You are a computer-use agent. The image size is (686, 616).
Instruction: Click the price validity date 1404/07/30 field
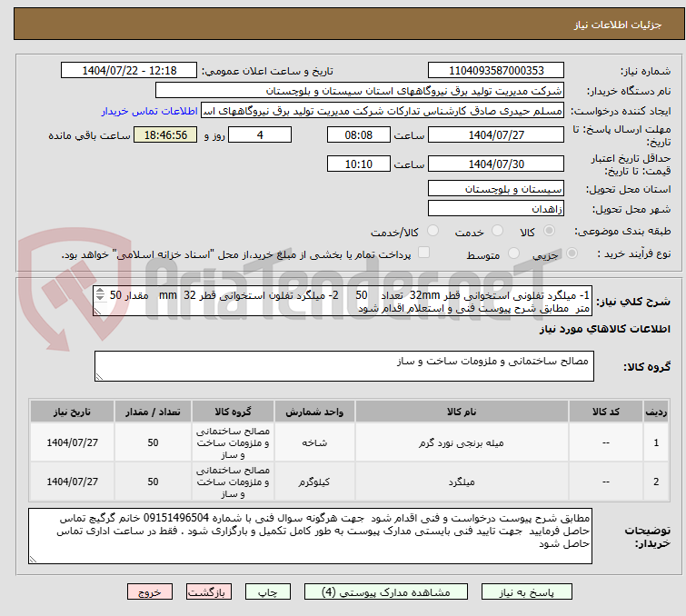click(x=496, y=164)
